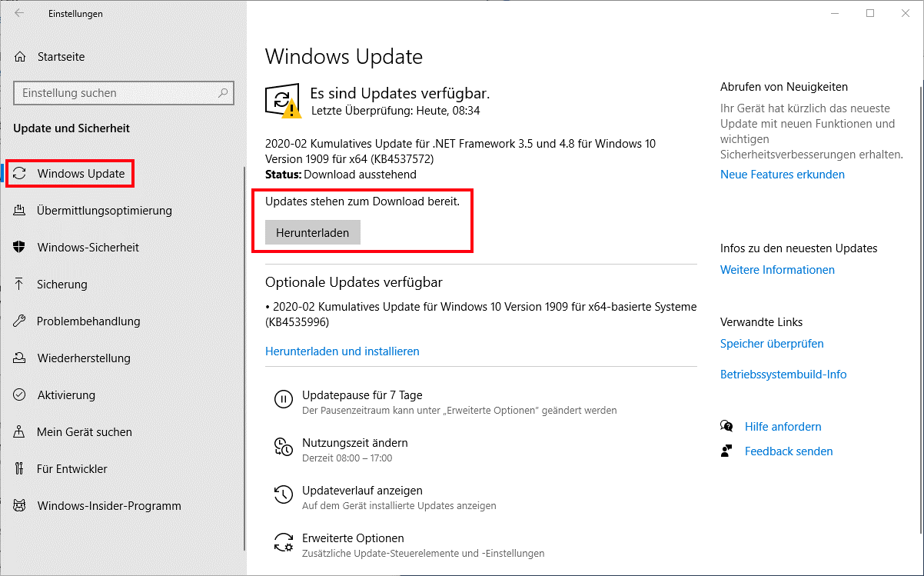Close the Einstellungen window
Viewport: 924px width, 576px height.
(x=906, y=13)
